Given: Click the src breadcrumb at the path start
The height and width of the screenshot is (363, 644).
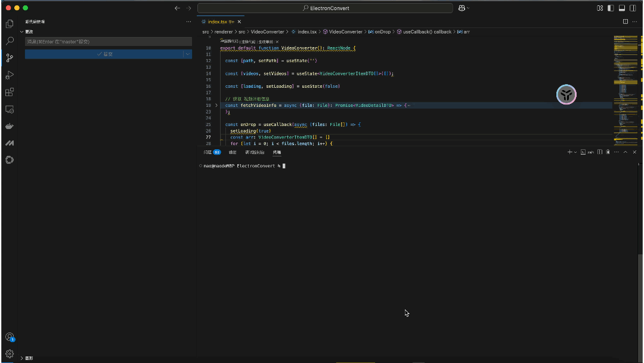Looking at the screenshot, I should click(x=205, y=32).
